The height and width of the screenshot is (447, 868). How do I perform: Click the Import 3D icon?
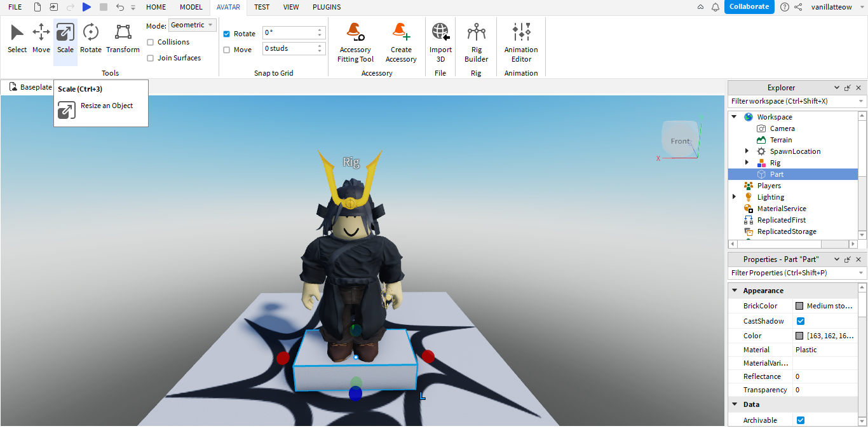pyautogui.click(x=440, y=42)
